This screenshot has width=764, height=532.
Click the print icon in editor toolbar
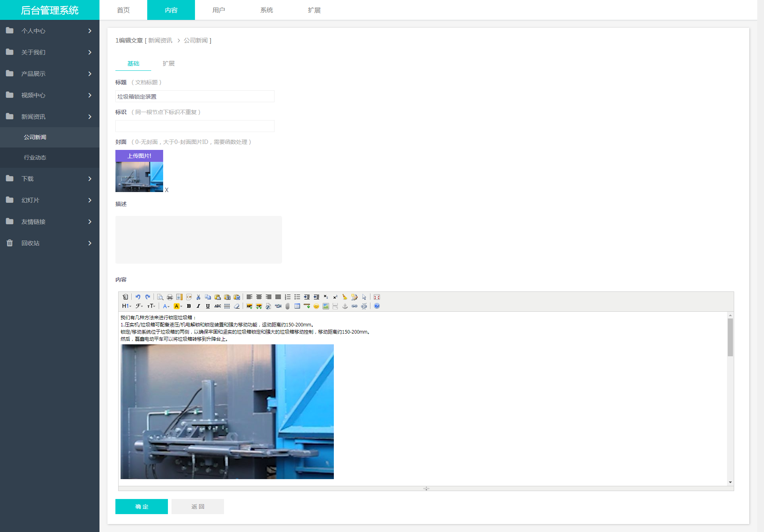[170, 297]
